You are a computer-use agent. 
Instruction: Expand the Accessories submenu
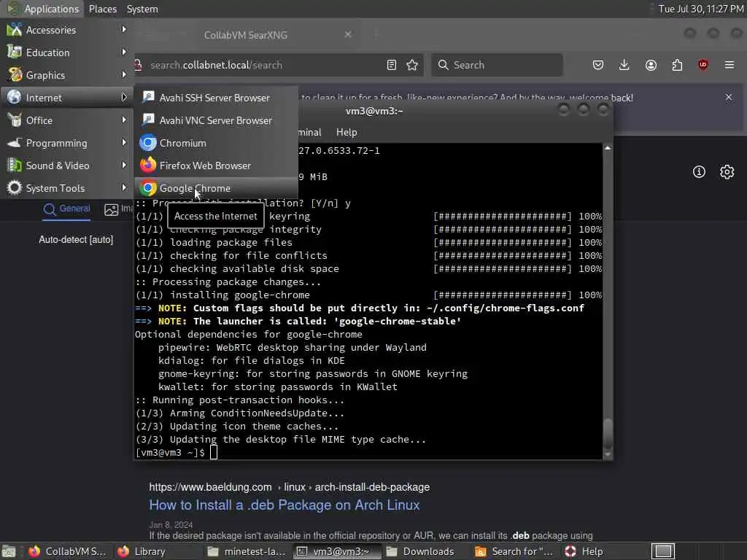pyautogui.click(x=66, y=29)
